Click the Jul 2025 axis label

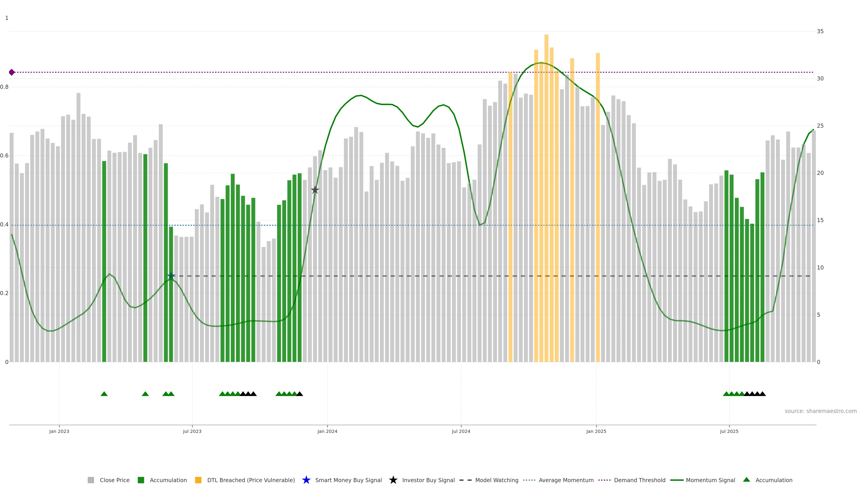coord(729,431)
